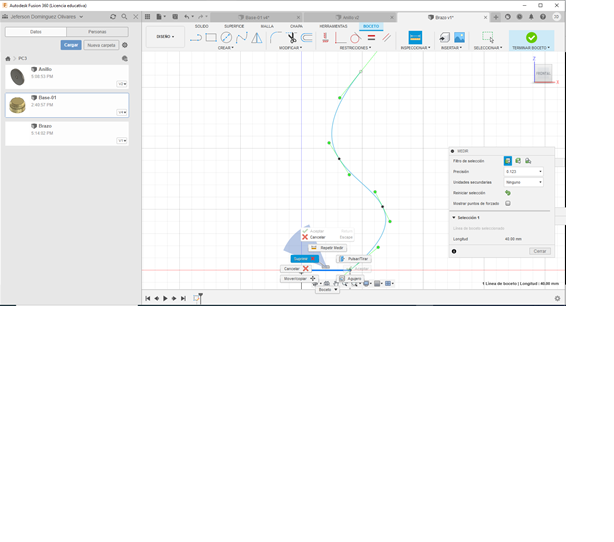The height and width of the screenshot is (542, 614).
Task: Click the Pan hand navigation icon
Action: pos(336,284)
